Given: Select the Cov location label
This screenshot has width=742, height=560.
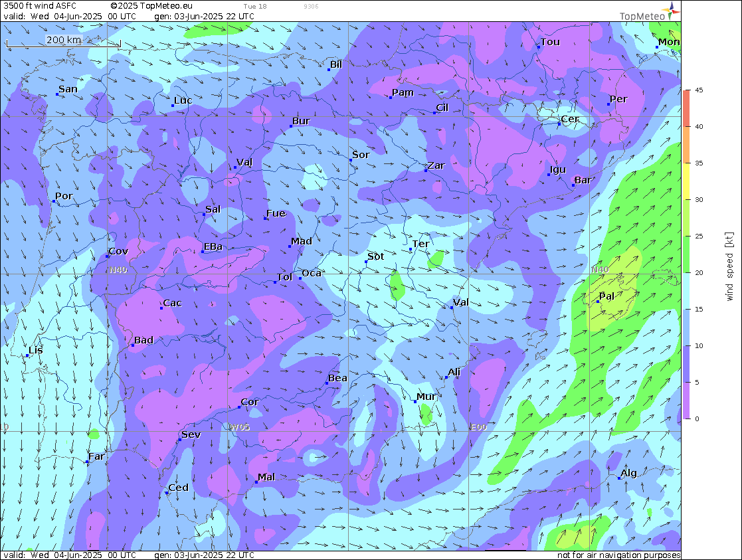Looking at the screenshot, I should tap(118, 251).
